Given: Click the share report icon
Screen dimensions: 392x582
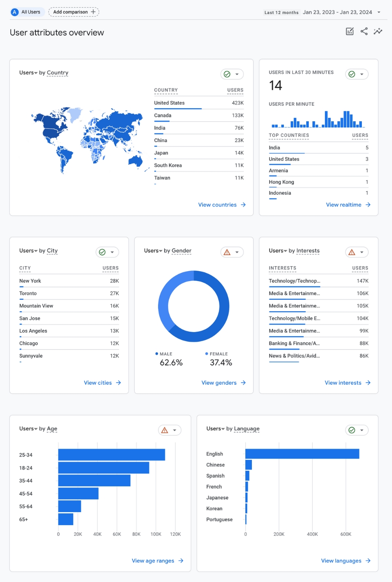Looking at the screenshot, I should (x=364, y=31).
